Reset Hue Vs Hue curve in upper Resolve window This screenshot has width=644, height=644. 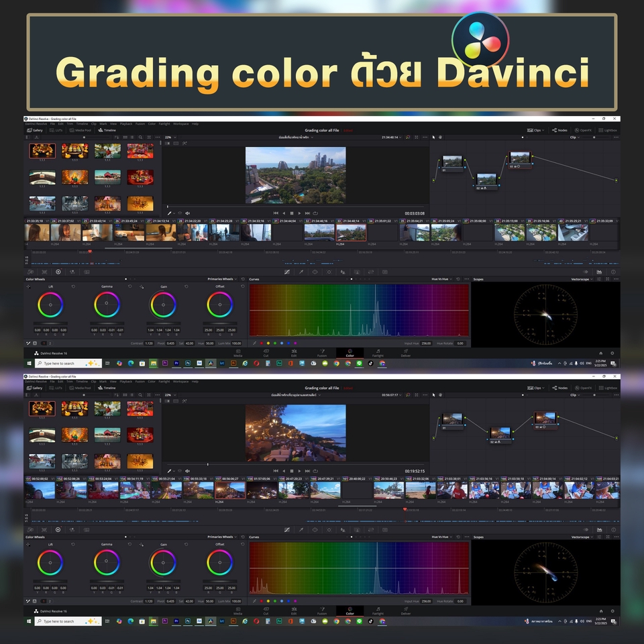458,279
